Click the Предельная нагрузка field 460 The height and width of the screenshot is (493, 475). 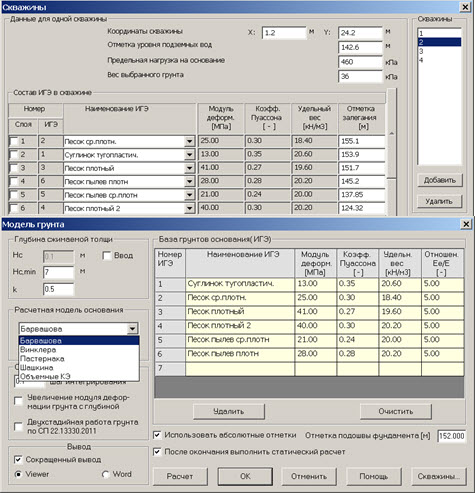tap(360, 62)
